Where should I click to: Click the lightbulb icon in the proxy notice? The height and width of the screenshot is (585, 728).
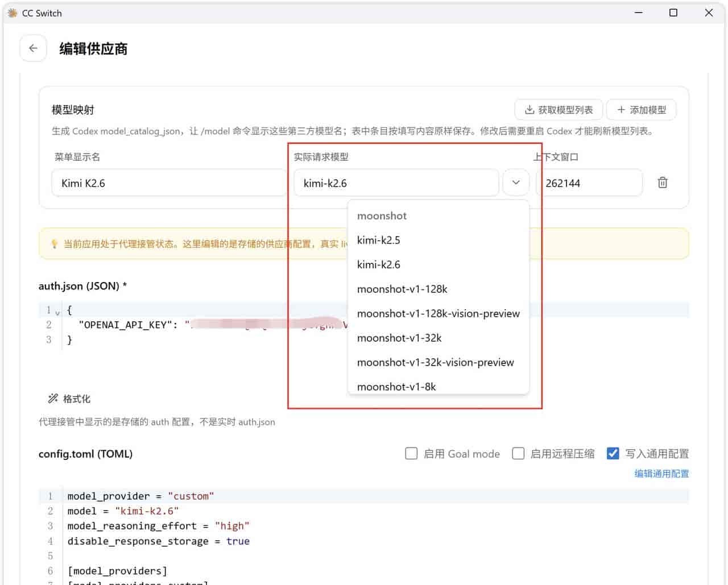(55, 244)
